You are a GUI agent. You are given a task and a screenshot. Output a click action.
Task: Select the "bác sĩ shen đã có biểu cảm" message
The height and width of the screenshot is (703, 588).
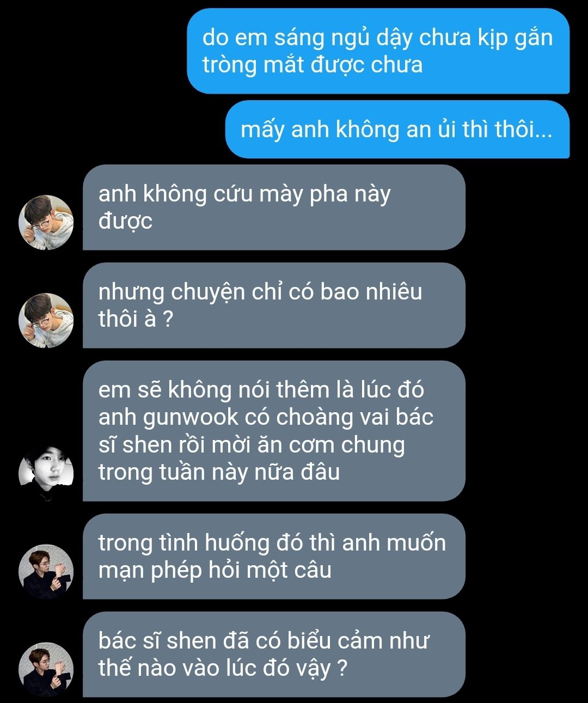(274, 655)
